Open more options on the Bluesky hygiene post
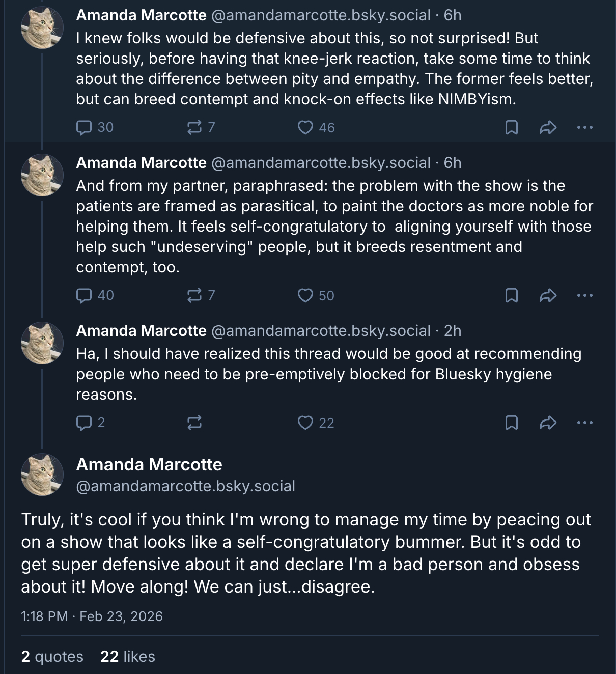 tap(585, 423)
